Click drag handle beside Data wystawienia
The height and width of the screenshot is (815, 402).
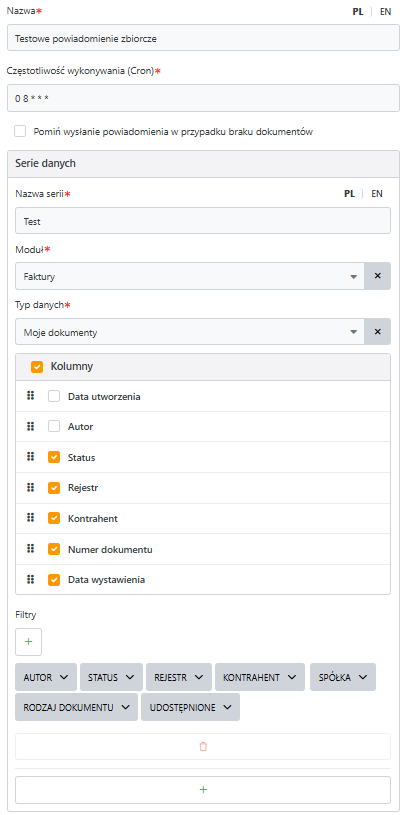click(30, 579)
